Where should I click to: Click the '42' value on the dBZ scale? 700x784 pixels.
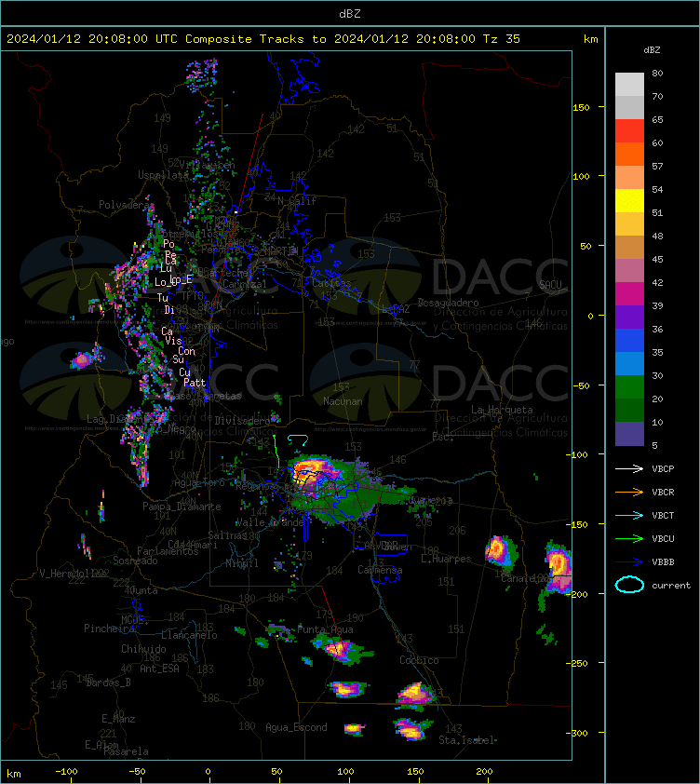click(657, 282)
